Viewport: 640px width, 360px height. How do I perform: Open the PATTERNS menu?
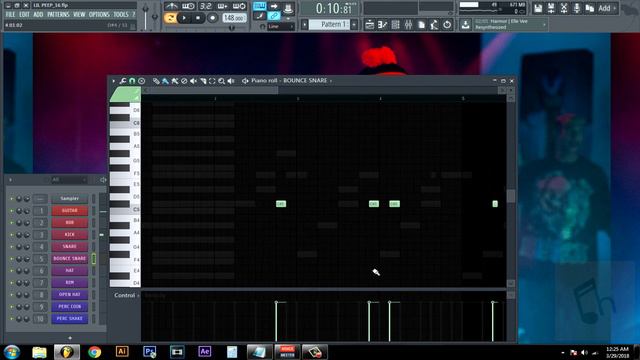[x=58, y=15]
